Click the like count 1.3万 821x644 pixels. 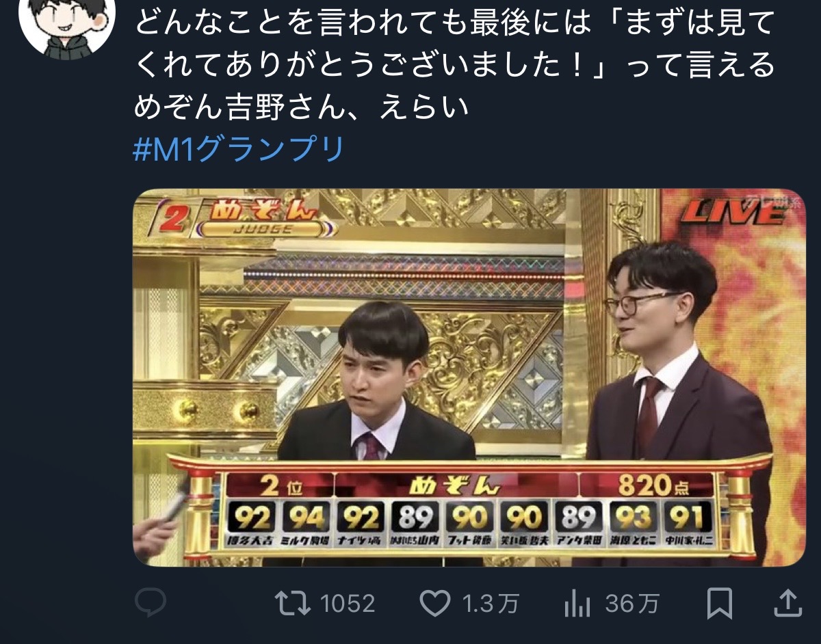click(488, 604)
